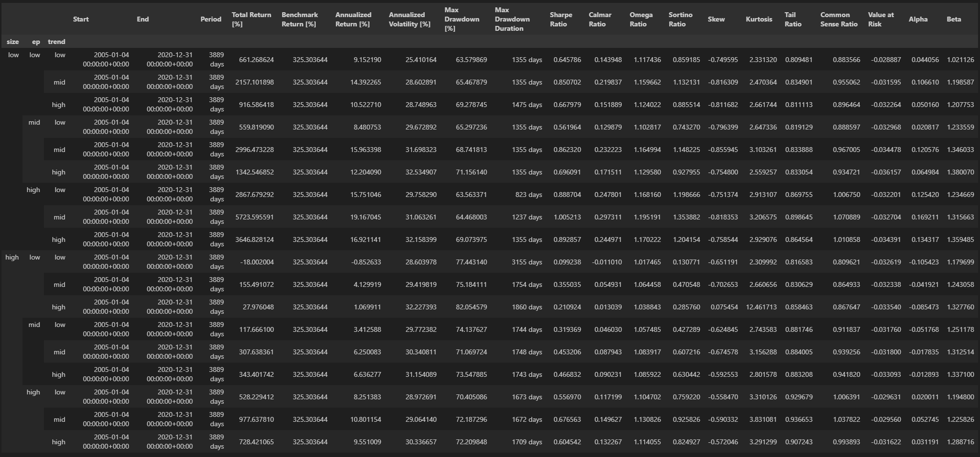Select the trend index label
The image size is (980, 457).
57,42
